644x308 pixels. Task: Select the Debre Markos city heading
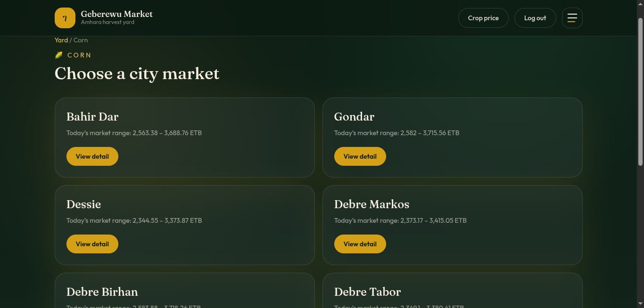[372, 204]
